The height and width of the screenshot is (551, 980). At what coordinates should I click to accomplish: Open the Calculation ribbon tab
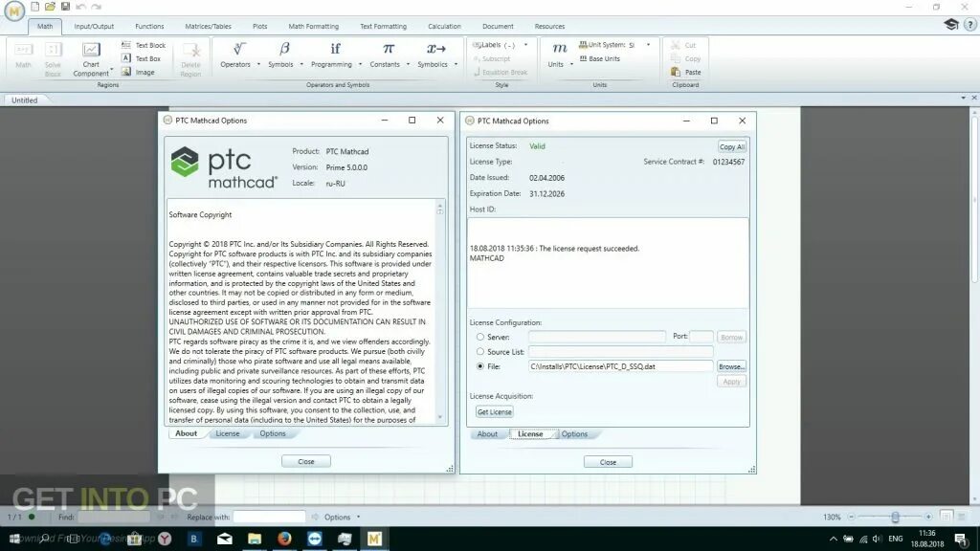point(444,26)
